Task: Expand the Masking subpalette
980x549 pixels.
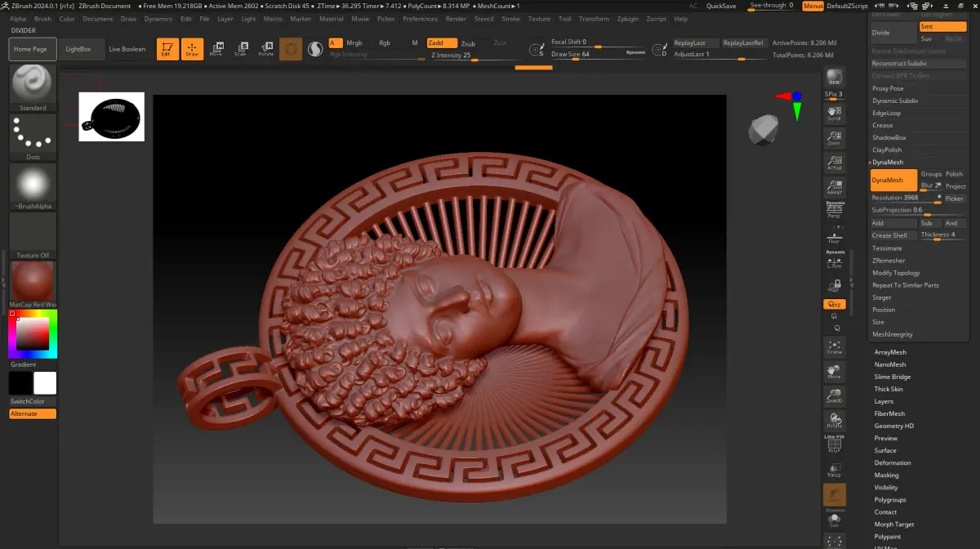Action: pyautogui.click(x=886, y=475)
